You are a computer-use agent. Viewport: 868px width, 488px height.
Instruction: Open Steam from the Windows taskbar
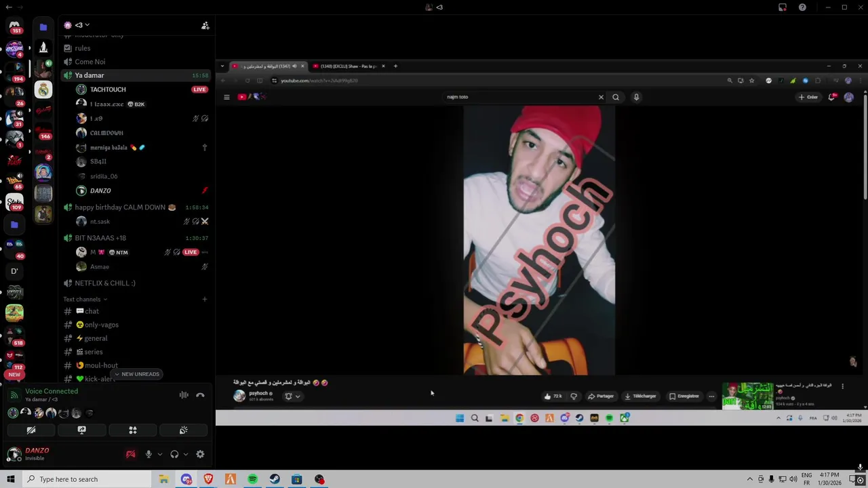[x=275, y=479]
